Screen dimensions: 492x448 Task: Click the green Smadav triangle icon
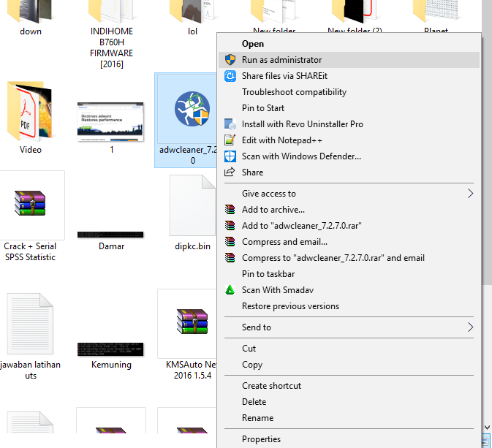coord(230,290)
